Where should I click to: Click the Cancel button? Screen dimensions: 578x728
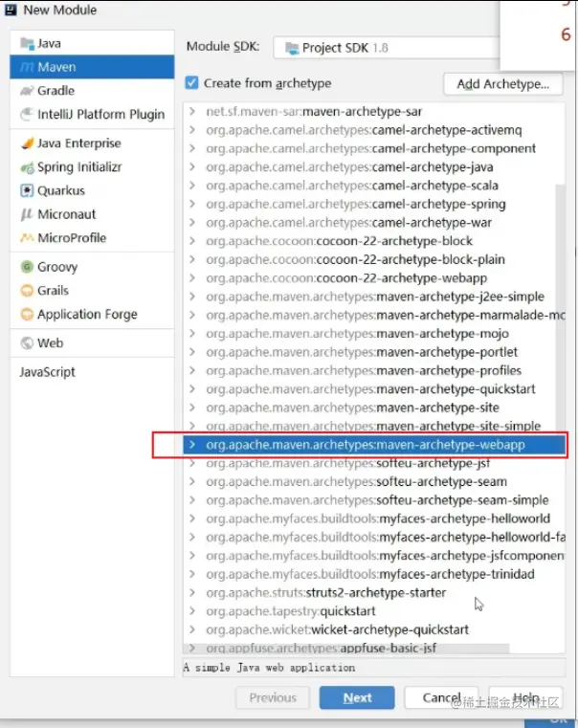(441, 697)
